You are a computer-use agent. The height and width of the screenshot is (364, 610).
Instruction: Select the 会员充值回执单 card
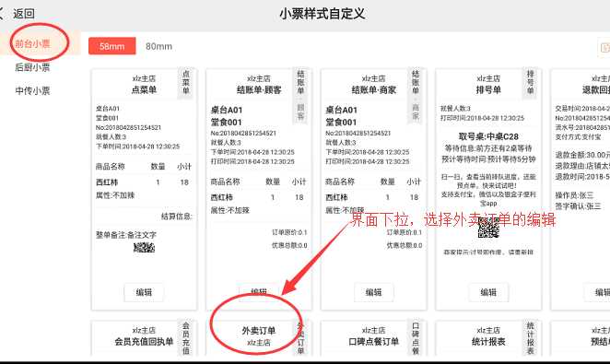click(144, 338)
